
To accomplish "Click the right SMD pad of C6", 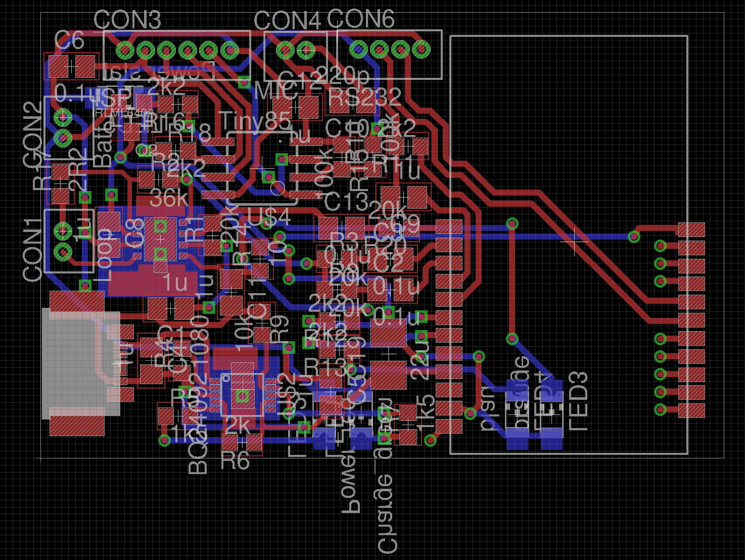I will 84,66.
